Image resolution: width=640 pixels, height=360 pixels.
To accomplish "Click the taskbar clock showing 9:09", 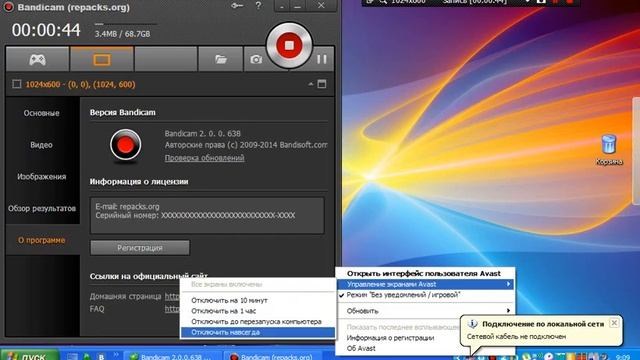I will point(622,357).
